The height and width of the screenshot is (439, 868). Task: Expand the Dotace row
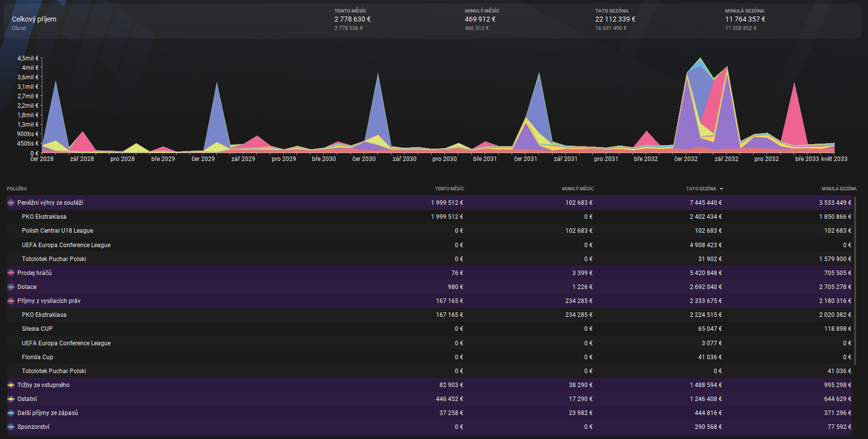pyautogui.click(x=431, y=287)
